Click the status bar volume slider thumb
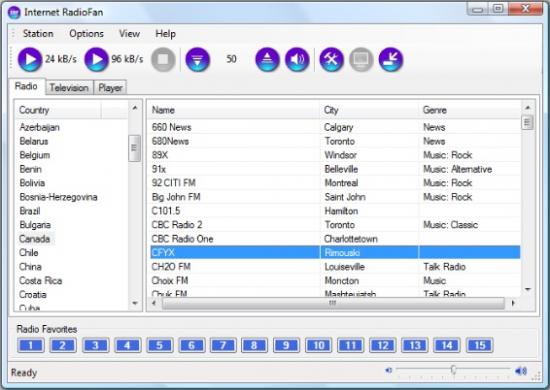This screenshot has height=390, width=550. 454,370
